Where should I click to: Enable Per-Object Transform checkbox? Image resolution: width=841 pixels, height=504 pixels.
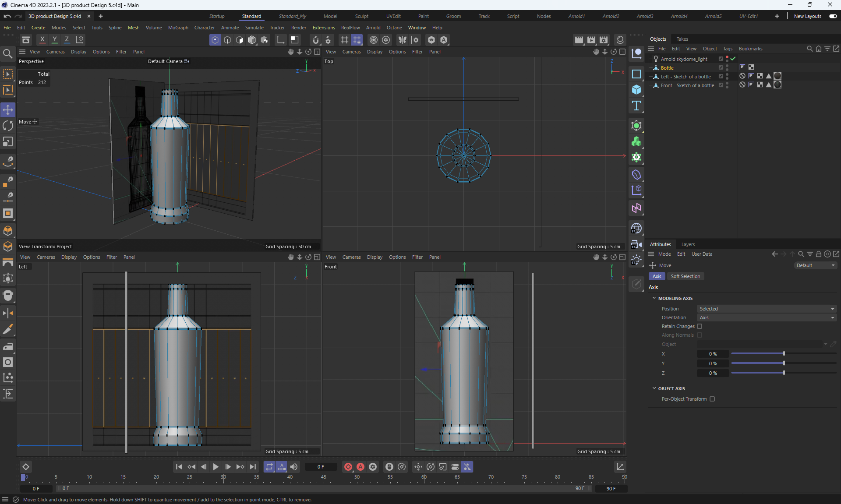[x=712, y=399]
